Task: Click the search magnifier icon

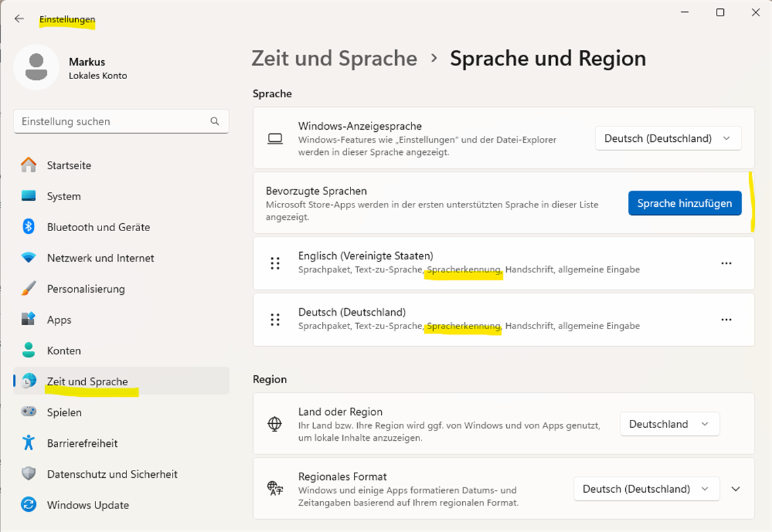Action: (214, 122)
